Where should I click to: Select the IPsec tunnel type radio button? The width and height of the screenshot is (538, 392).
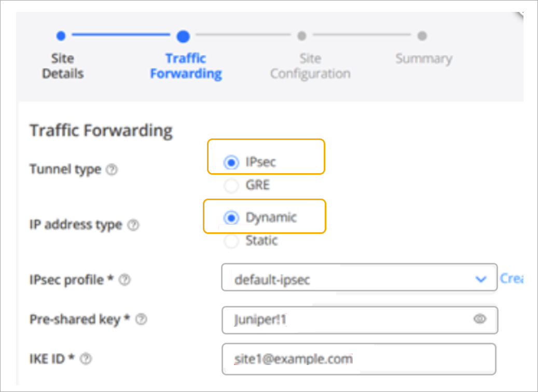click(231, 162)
